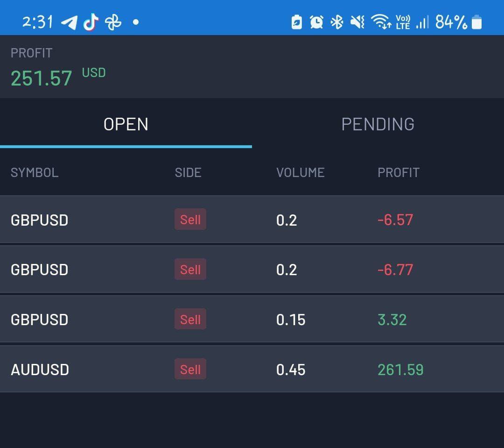Tap the Telegram notification icon
The height and width of the screenshot is (448, 504).
pyautogui.click(x=69, y=22)
